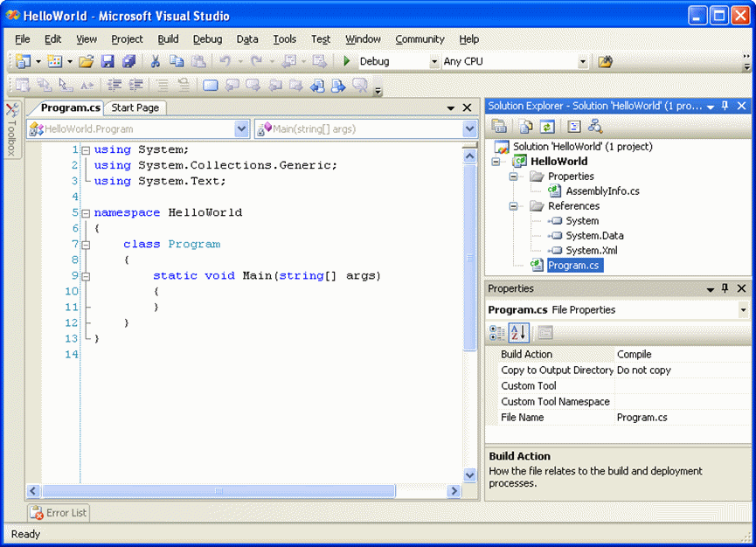Collapse the namespace HelloWorld block

(86, 213)
